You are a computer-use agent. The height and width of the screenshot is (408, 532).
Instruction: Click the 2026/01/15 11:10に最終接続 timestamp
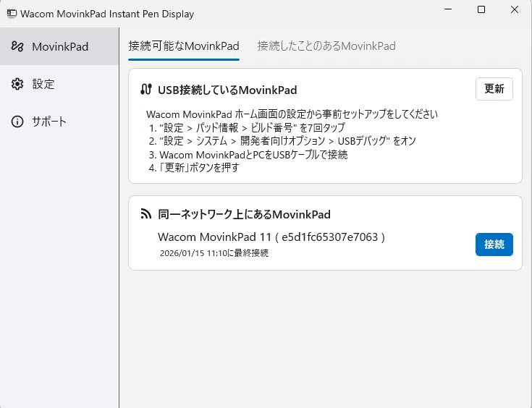[x=214, y=253]
